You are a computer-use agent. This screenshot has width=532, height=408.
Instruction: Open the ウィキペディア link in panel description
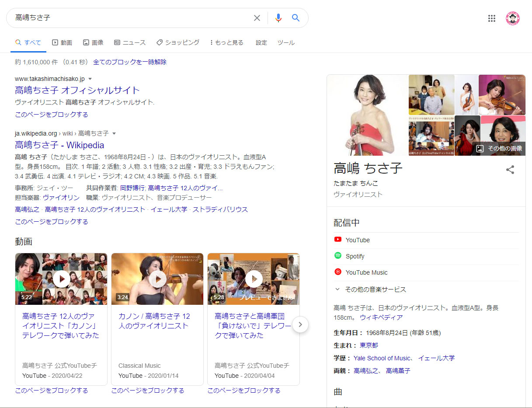click(x=381, y=317)
